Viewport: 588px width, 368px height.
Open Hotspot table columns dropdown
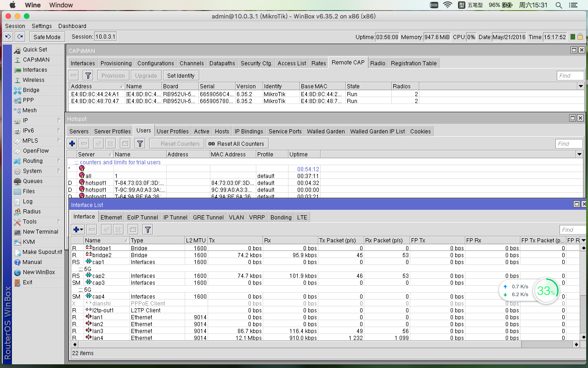tap(579, 154)
